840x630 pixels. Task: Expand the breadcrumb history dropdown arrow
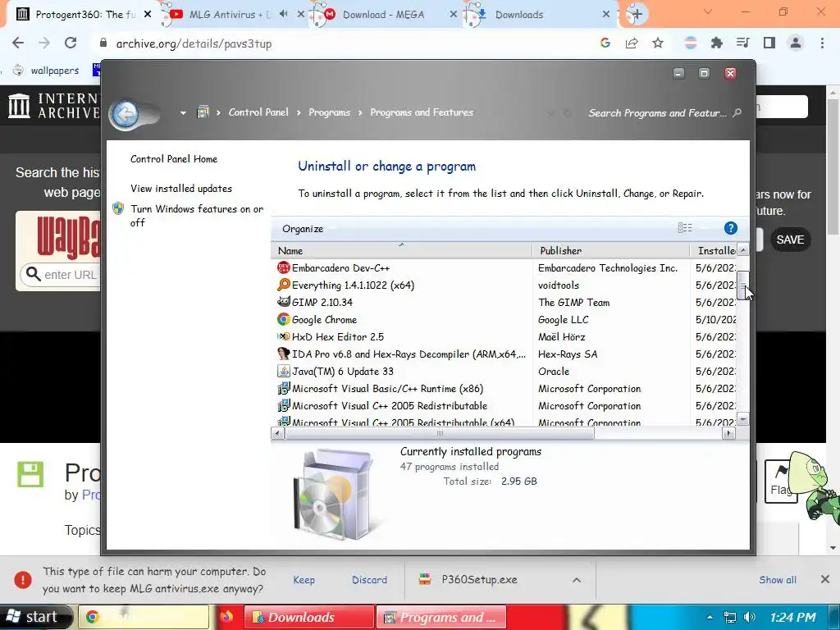[183, 113]
